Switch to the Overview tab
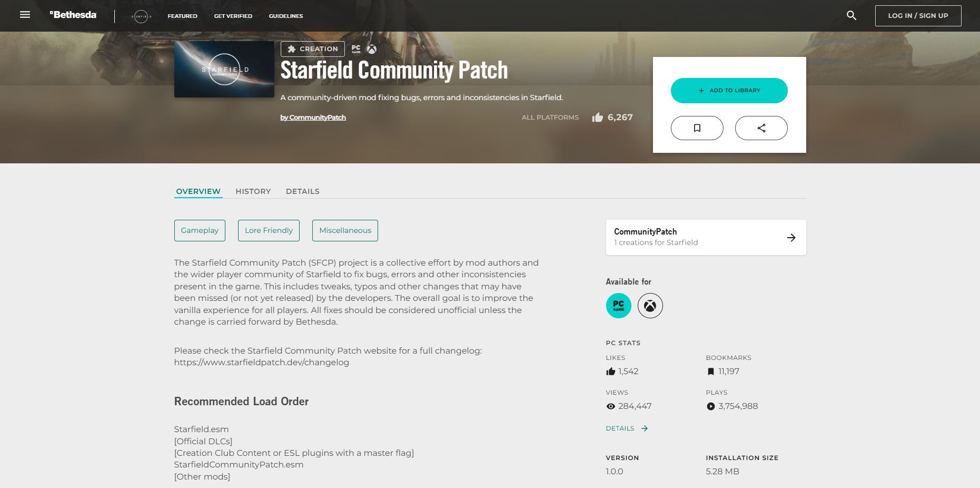The image size is (980, 488). [x=199, y=191]
